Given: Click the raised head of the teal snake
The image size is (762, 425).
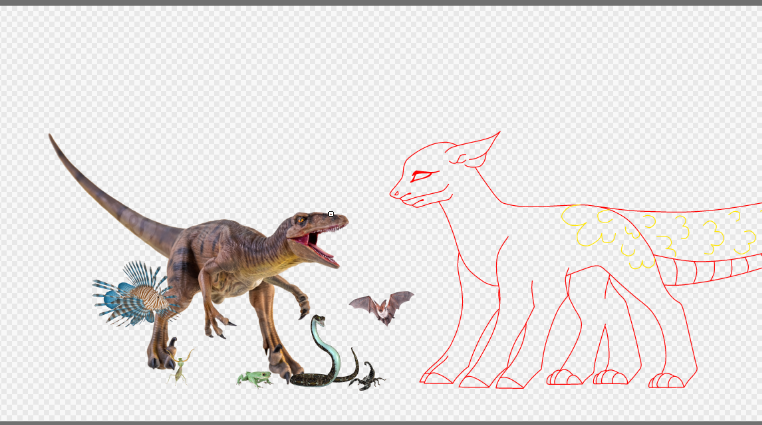Looking at the screenshot, I should (x=318, y=320).
